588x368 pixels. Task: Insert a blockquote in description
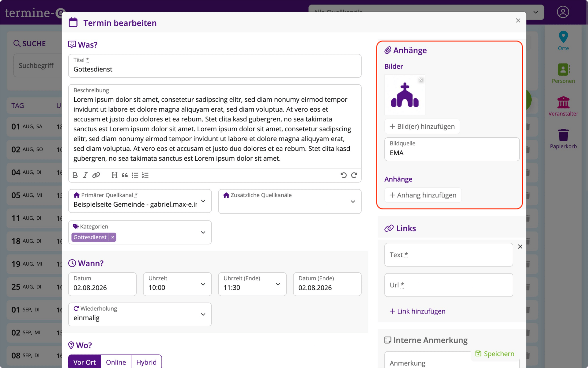(x=125, y=175)
